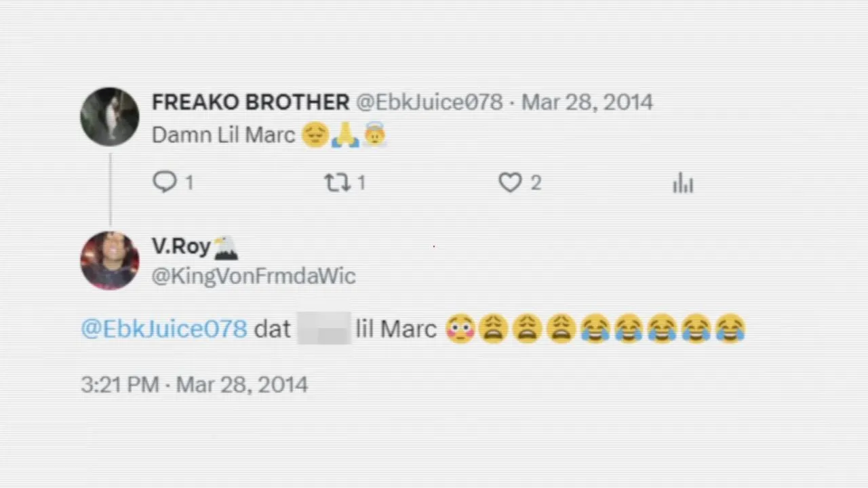Screen dimensions: 868x488
Task: Open tweet analytics bar chart icon
Action: pos(683,183)
